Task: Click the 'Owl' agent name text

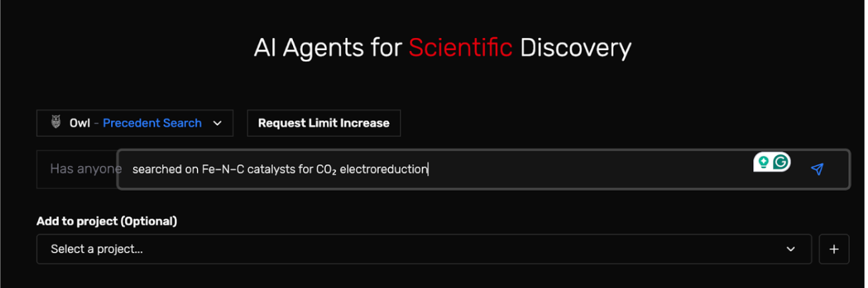Action: [x=80, y=123]
